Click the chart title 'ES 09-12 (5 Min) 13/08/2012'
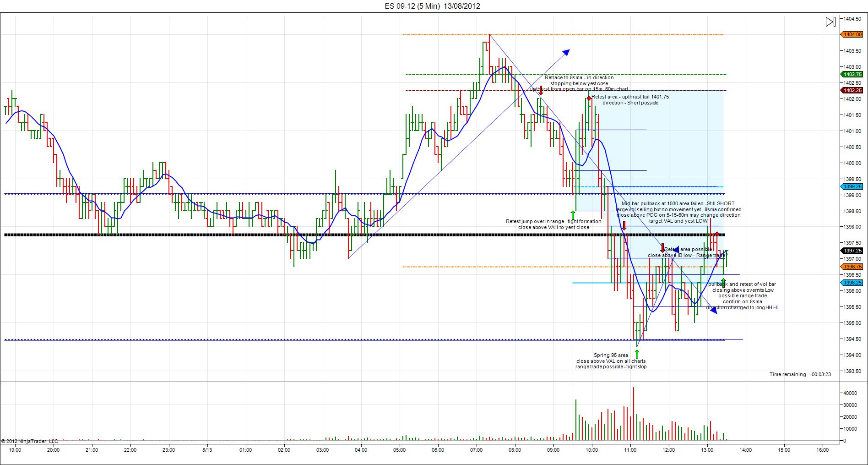 pos(432,6)
